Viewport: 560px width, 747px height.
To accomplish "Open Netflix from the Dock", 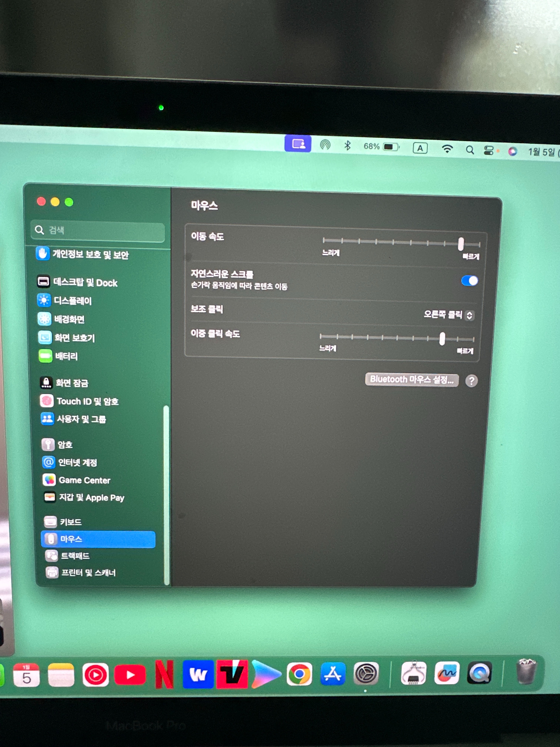I will (164, 674).
